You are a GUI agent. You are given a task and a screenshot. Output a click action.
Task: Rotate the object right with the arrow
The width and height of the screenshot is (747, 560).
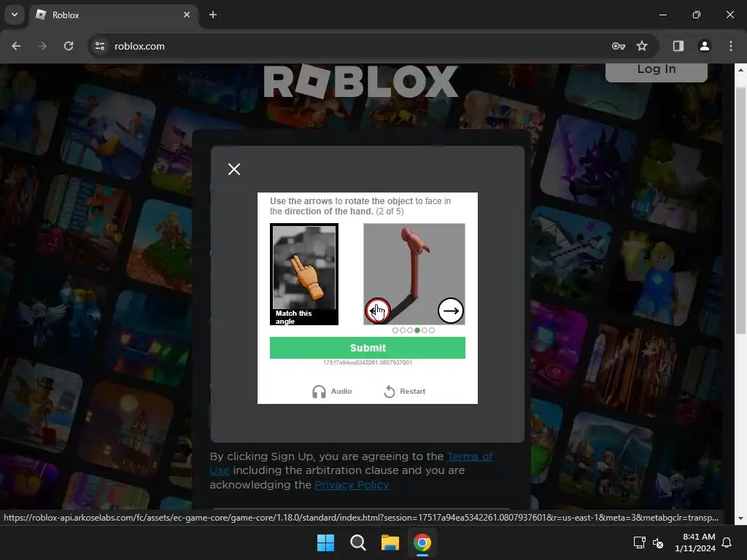450,311
